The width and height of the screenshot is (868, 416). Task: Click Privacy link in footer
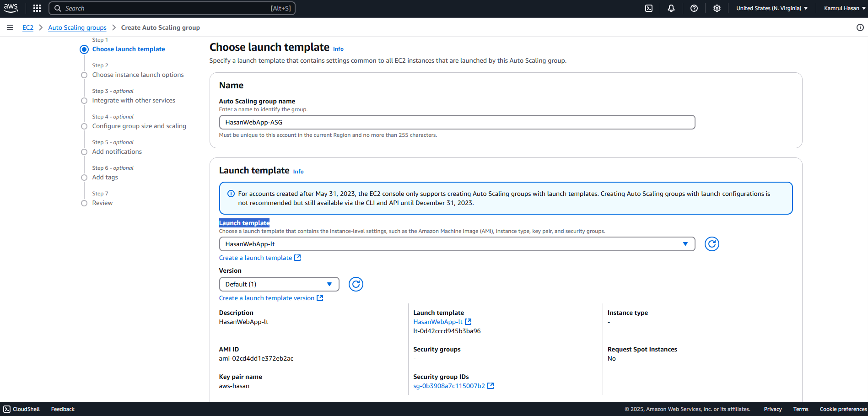(773, 409)
